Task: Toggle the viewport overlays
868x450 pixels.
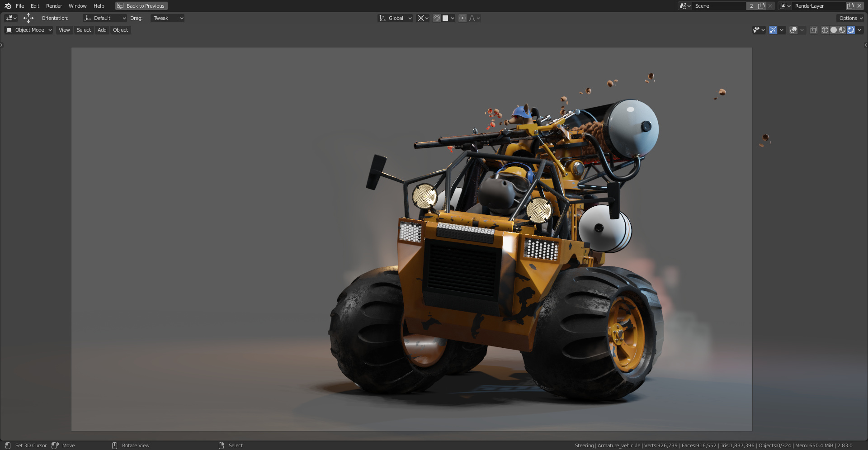Action: pos(793,30)
